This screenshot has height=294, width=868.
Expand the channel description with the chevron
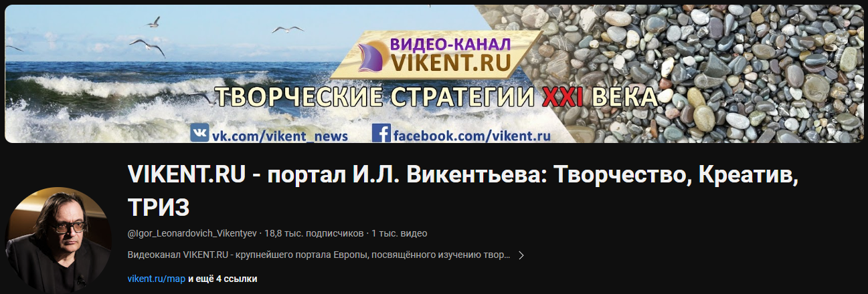[x=521, y=255]
